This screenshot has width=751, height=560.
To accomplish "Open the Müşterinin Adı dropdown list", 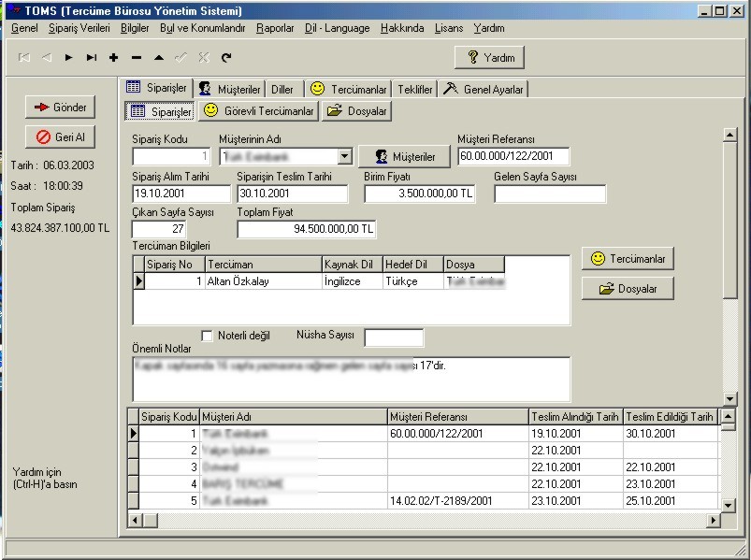I will click(x=344, y=157).
